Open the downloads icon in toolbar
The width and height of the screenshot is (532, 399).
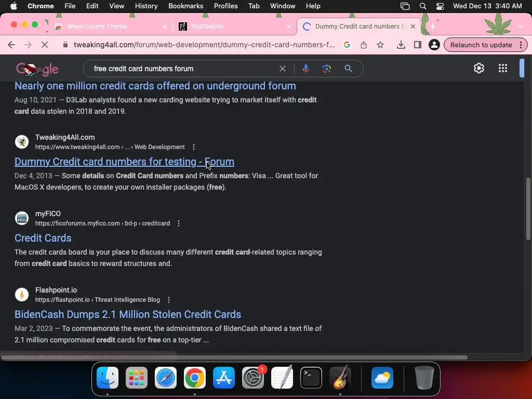point(401,45)
